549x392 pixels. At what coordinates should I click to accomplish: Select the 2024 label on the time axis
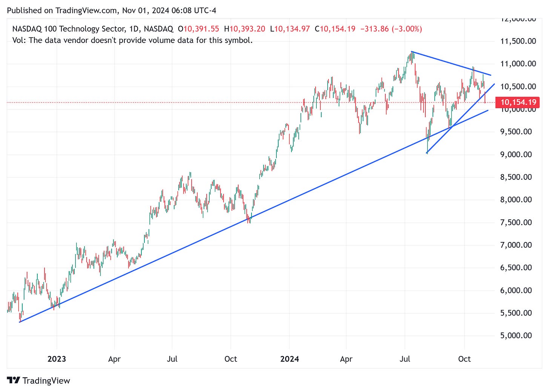[x=290, y=359]
